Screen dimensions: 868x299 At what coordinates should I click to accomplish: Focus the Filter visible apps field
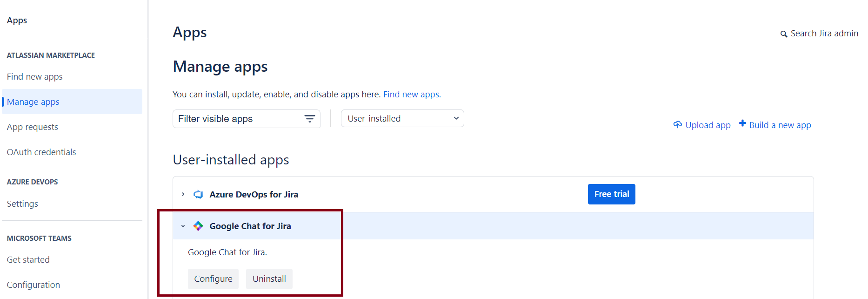pyautogui.click(x=237, y=119)
